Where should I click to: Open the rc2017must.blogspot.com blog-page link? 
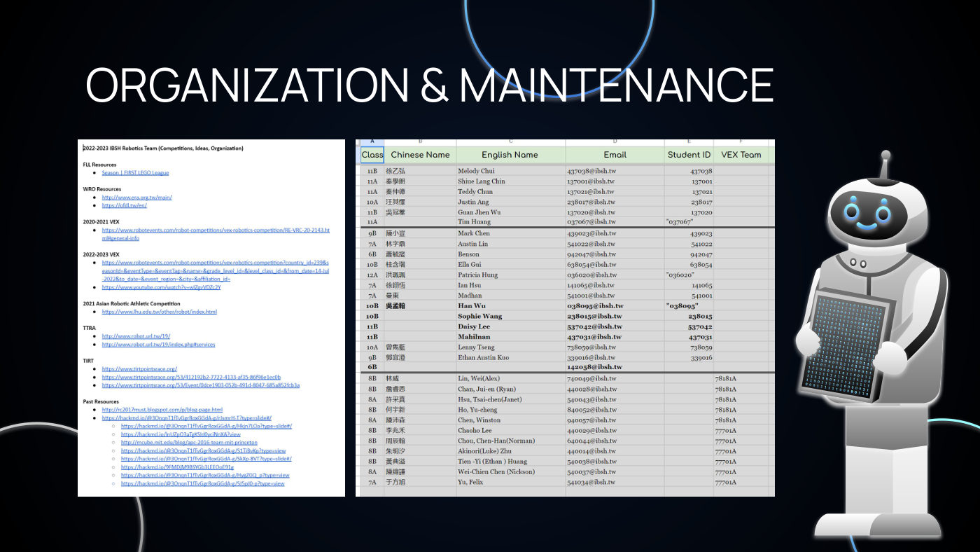162,409
